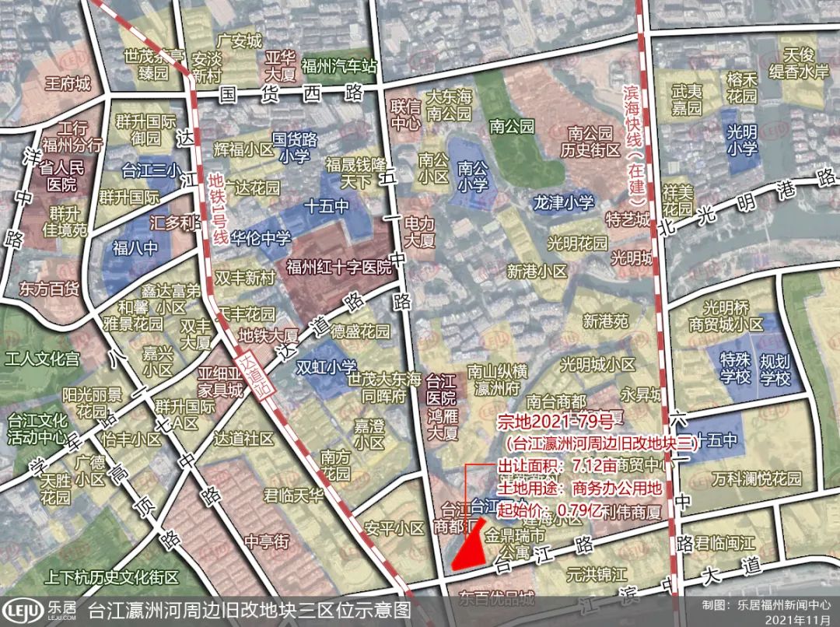
Task: Click the 特殊学校 label
Action: [736, 368]
